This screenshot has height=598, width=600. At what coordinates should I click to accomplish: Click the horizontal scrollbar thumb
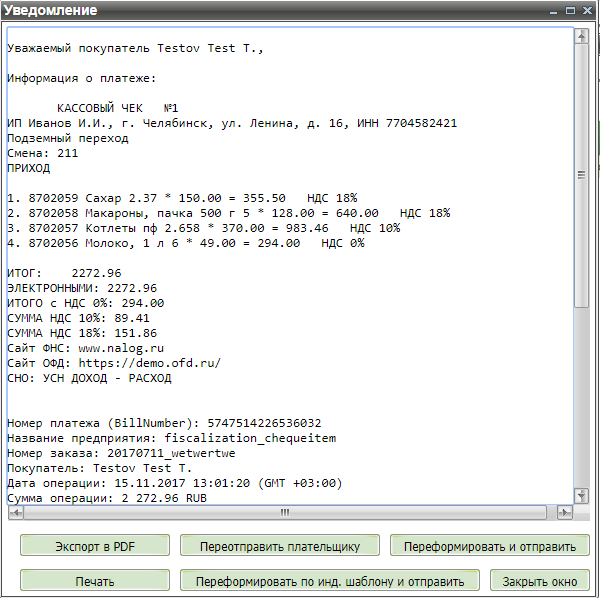pyautogui.click(x=284, y=512)
